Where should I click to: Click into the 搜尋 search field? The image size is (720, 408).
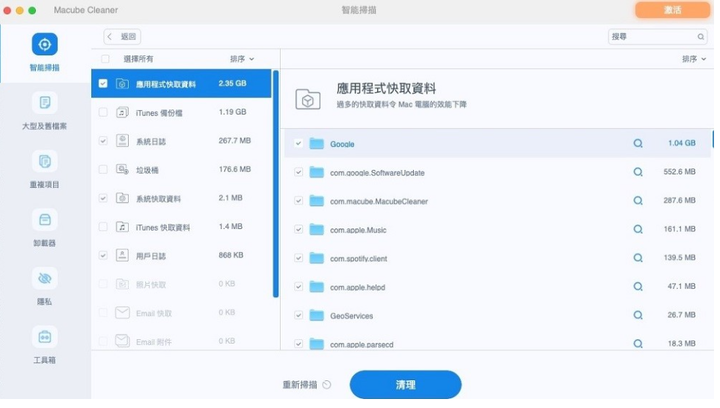pos(657,37)
